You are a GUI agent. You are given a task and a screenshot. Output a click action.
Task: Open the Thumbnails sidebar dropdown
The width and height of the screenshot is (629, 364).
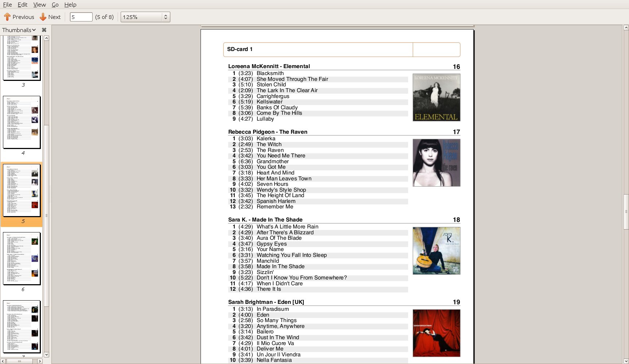[19, 30]
